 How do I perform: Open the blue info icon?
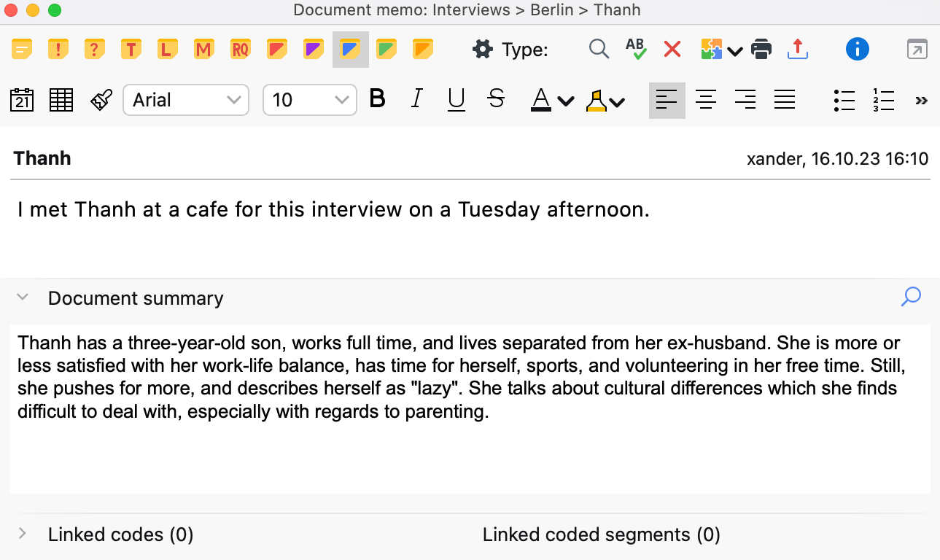tap(858, 50)
